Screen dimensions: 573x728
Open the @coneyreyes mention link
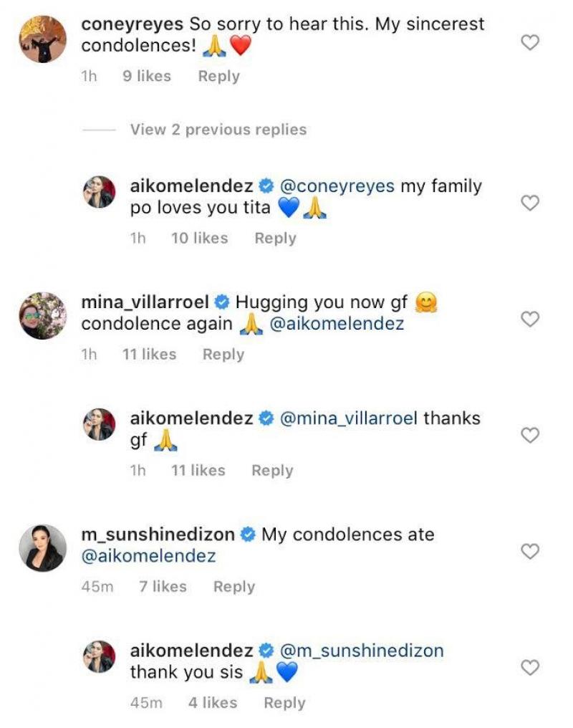(337, 186)
